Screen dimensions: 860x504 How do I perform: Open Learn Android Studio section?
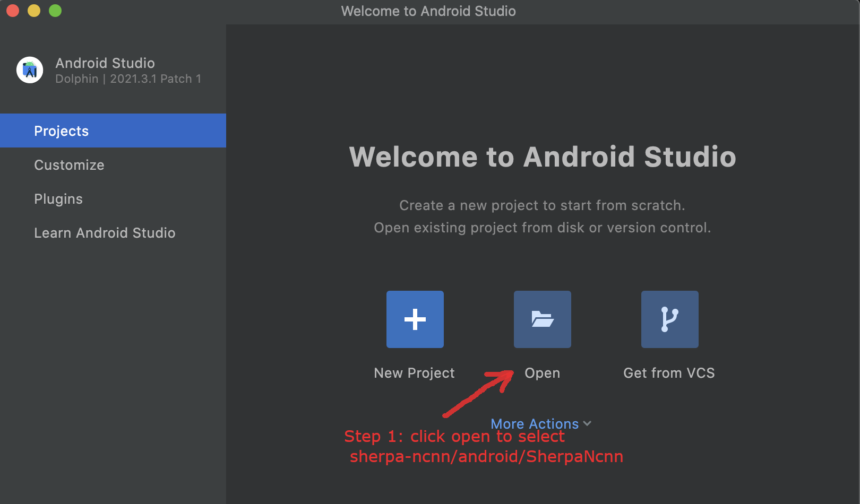(x=113, y=232)
